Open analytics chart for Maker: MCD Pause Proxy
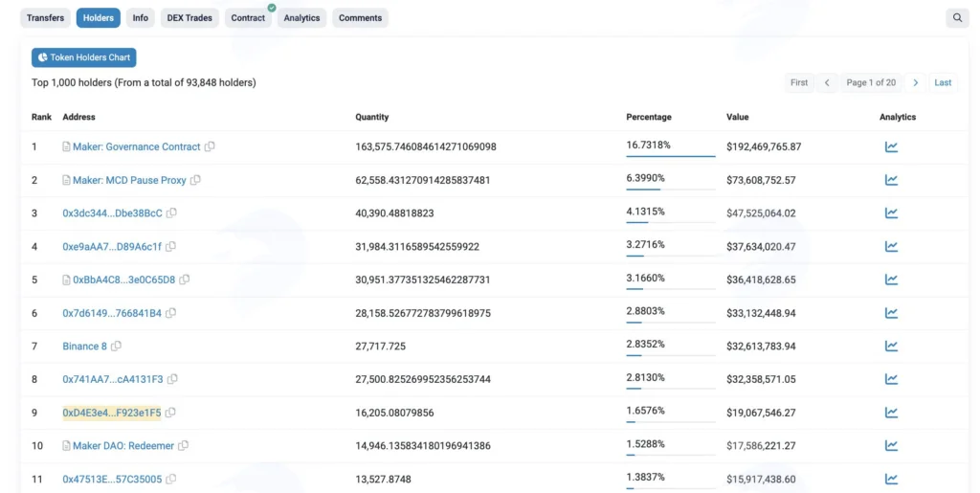Image resolution: width=980 pixels, height=493 pixels. pos(891,180)
